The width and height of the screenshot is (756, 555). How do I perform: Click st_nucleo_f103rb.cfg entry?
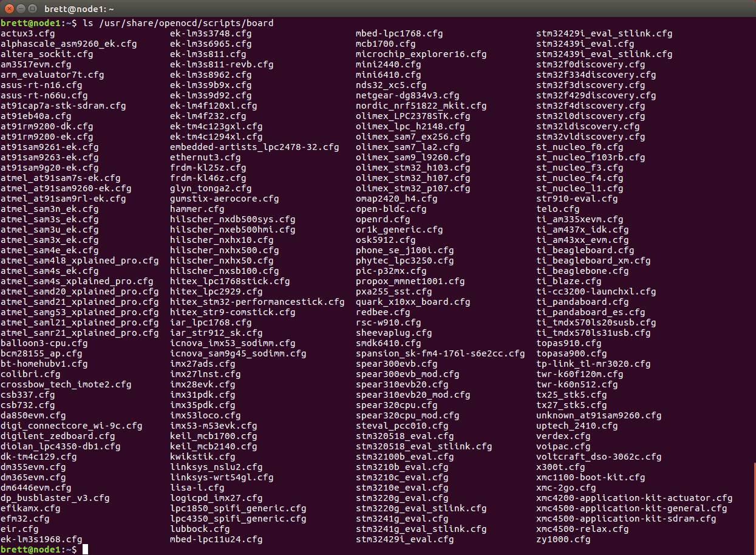click(591, 157)
